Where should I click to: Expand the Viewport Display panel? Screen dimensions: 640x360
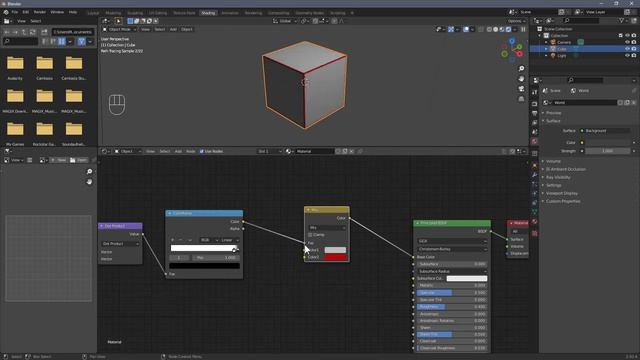point(562,193)
